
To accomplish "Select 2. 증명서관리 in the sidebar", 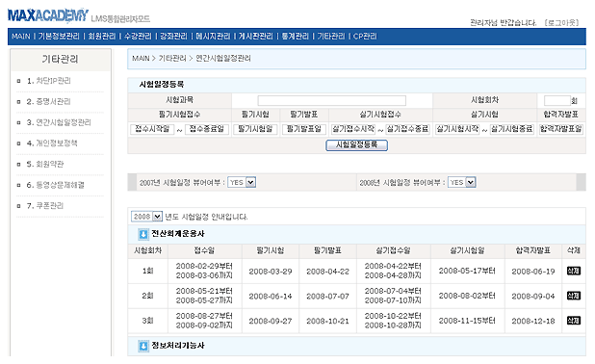I will pyautogui.click(x=48, y=102).
